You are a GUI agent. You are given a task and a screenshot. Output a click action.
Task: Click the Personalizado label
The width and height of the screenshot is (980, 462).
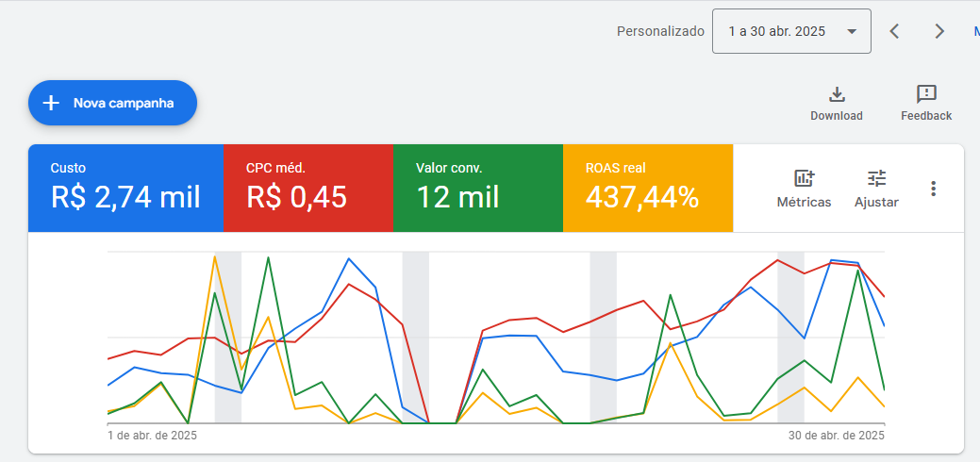(660, 31)
